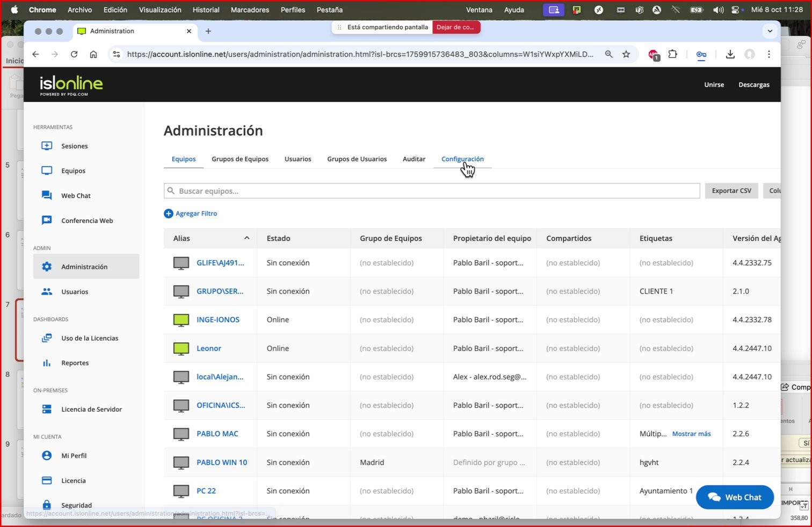Viewport: 812px width, 527px height.
Task: Bookmark this page with the star icon
Action: [x=626, y=54]
